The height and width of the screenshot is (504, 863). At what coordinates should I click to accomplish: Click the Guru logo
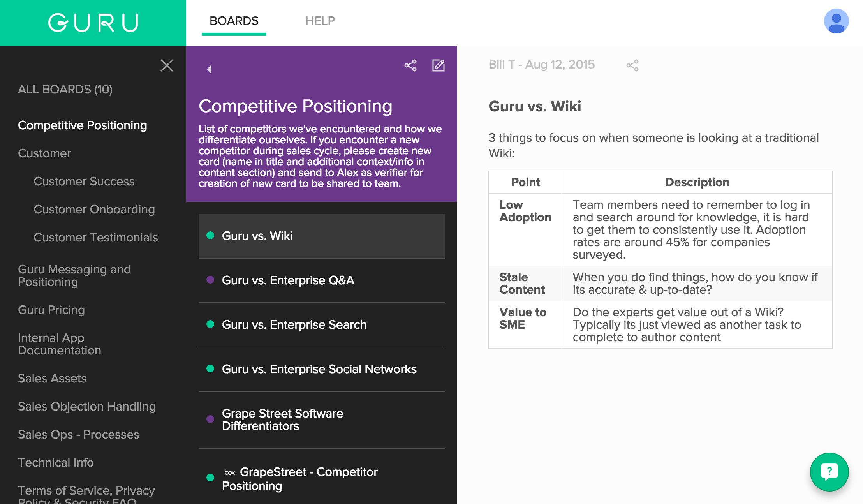pos(93,23)
